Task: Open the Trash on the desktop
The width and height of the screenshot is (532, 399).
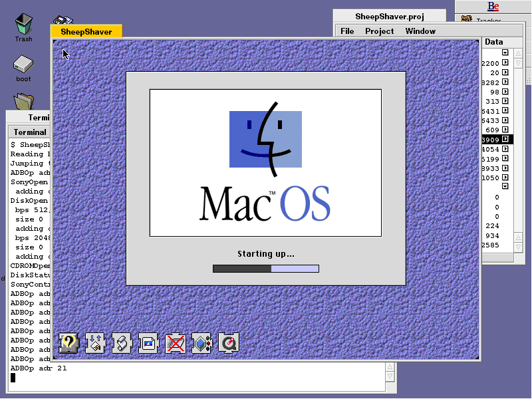Action: 23,27
